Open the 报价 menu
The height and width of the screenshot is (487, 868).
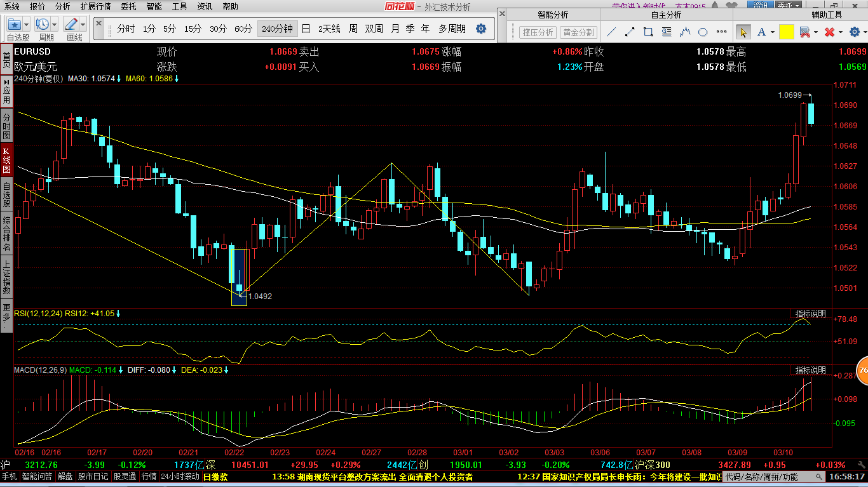(37, 6)
